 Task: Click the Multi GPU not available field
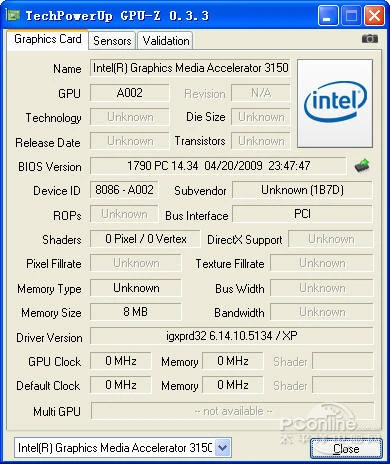(x=232, y=411)
